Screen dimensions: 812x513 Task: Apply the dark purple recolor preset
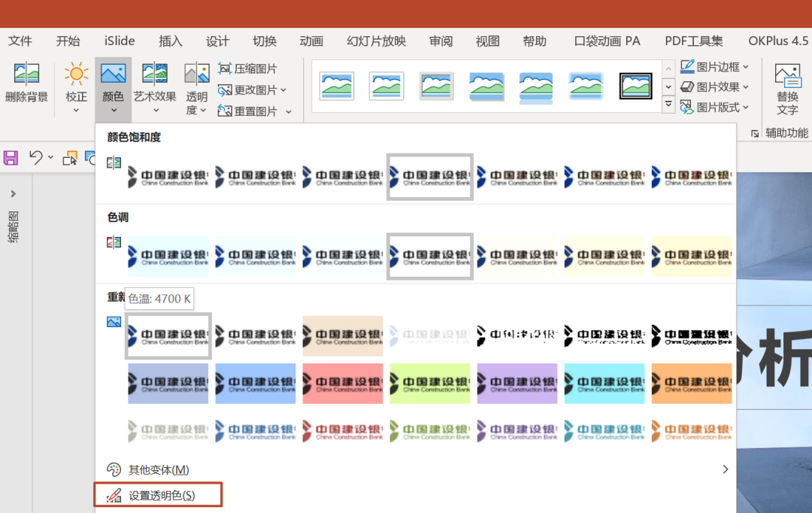point(517,384)
